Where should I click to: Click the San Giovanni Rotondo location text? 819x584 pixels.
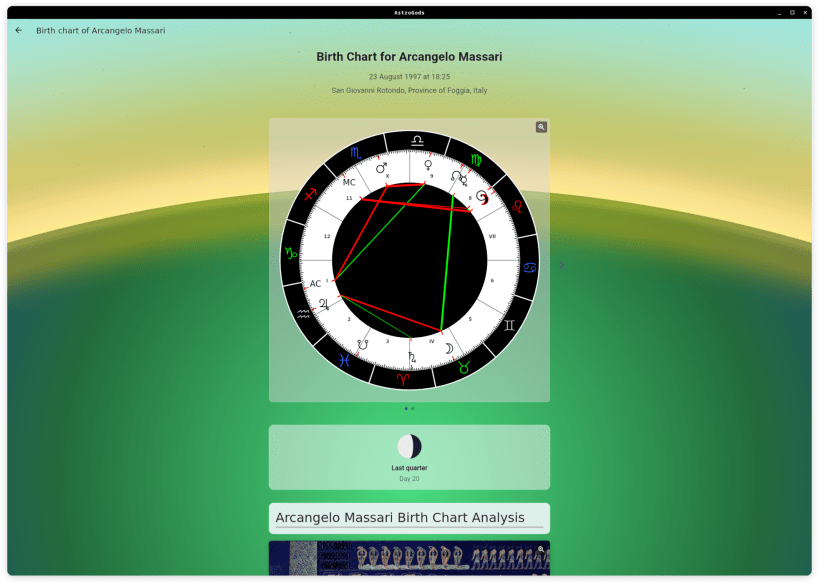coord(410,90)
